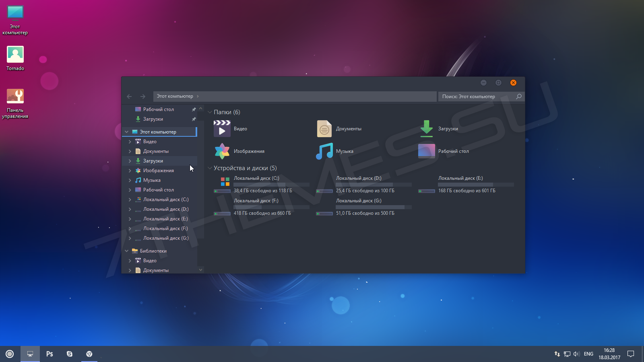The width and height of the screenshot is (644, 362).
Task: Open Chrome from the taskbar
Action: coord(89,354)
